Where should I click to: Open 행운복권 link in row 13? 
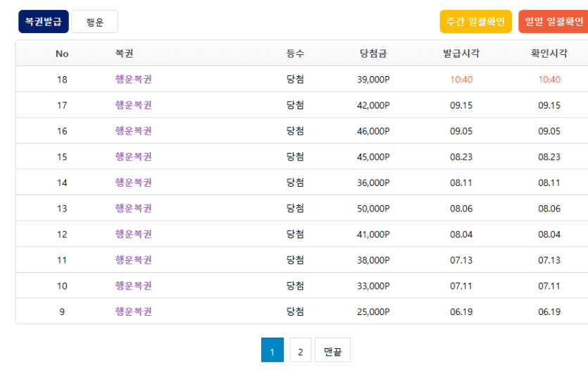coord(133,209)
